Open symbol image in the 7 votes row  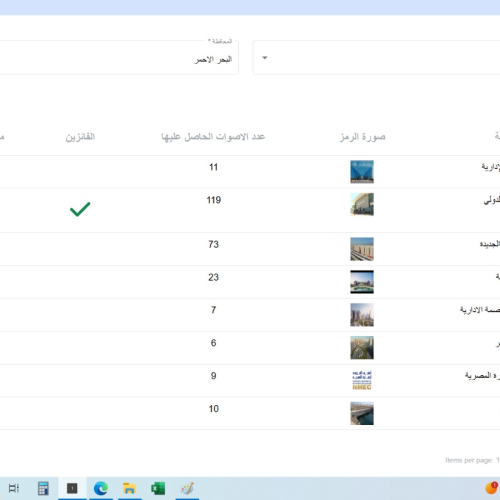click(x=362, y=315)
